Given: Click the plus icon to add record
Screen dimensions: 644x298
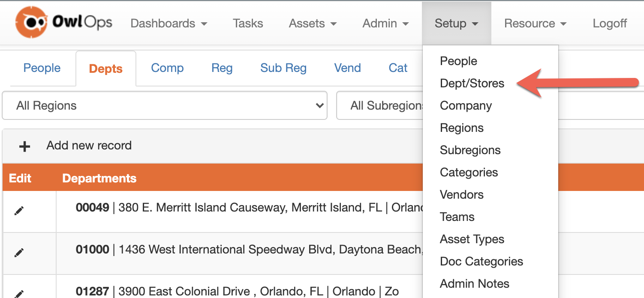Looking at the screenshot, I should (24, 146).
